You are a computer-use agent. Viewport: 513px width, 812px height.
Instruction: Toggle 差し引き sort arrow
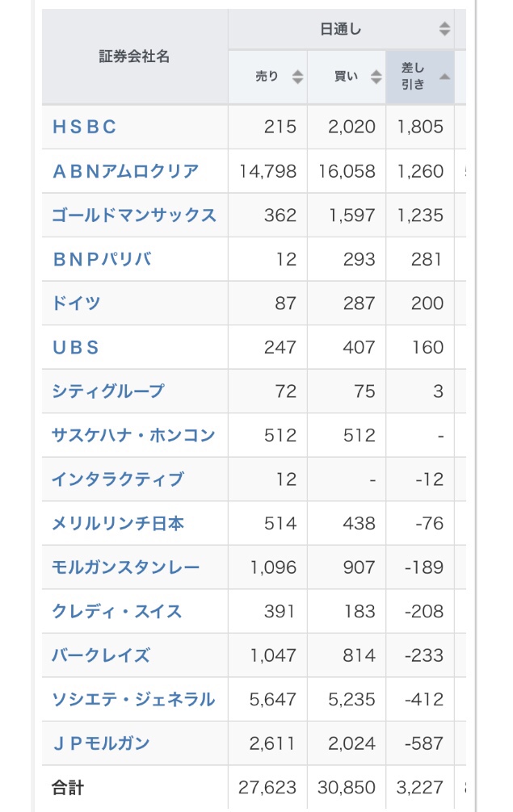click(444, 77)
